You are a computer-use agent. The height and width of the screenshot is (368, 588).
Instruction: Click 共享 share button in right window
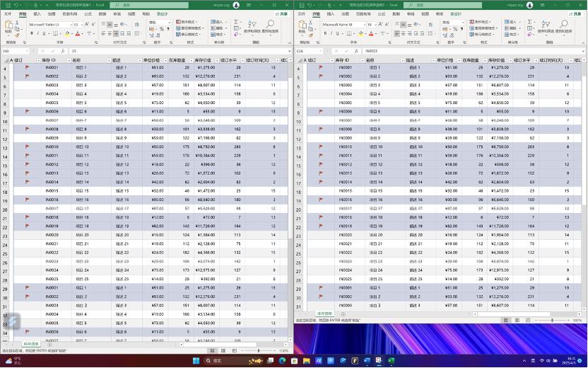[575, 14]
